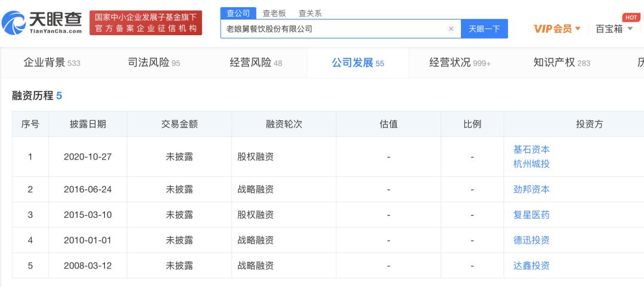This screenshot has height=287, width=644.
Task: Expand the 百宝箱 dropdown
Action: tap(614, 29)
